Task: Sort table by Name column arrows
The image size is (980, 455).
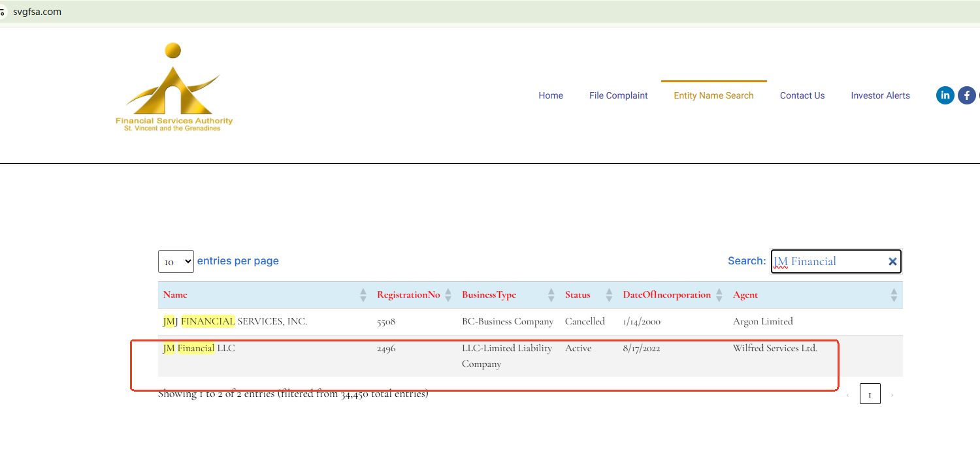Action: tap(363, 295)
